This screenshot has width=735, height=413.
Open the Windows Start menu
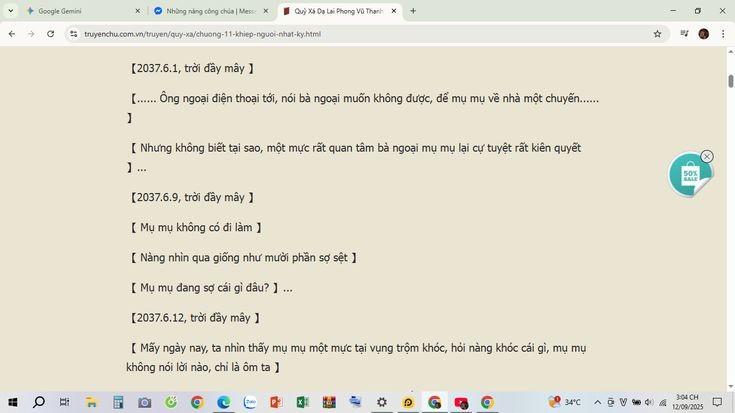click(12, 403)
